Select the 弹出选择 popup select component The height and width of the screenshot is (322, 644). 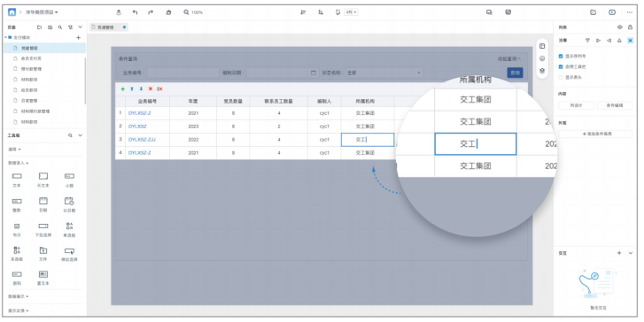tap(69, 254)
